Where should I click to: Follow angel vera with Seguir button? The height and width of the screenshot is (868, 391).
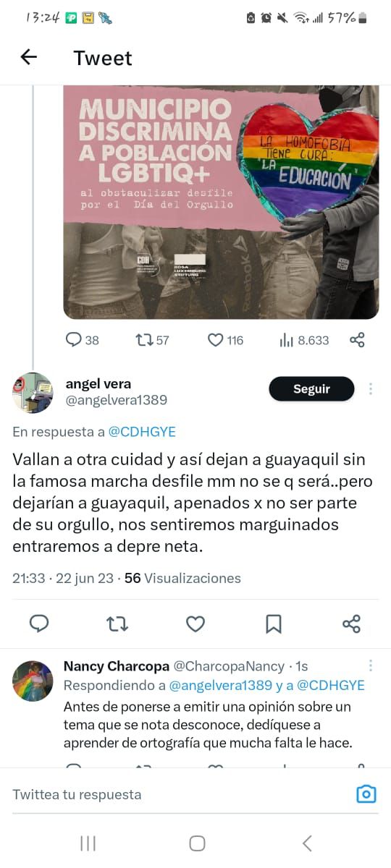click(311, 389)
